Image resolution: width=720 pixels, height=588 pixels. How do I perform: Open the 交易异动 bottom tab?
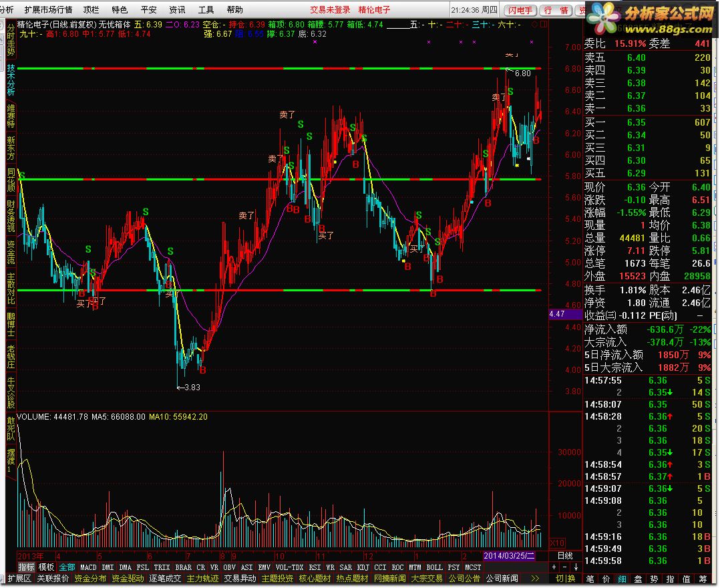pos(240,579)
